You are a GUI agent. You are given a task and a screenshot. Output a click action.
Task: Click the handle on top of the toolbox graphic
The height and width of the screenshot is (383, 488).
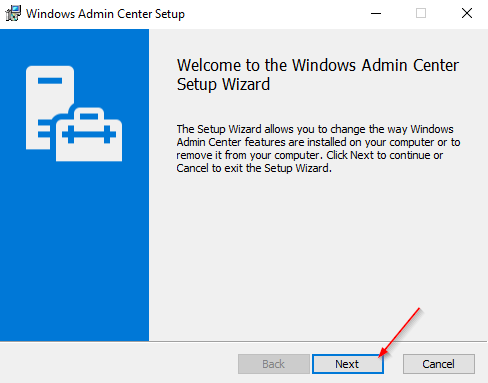coord(89,113)
